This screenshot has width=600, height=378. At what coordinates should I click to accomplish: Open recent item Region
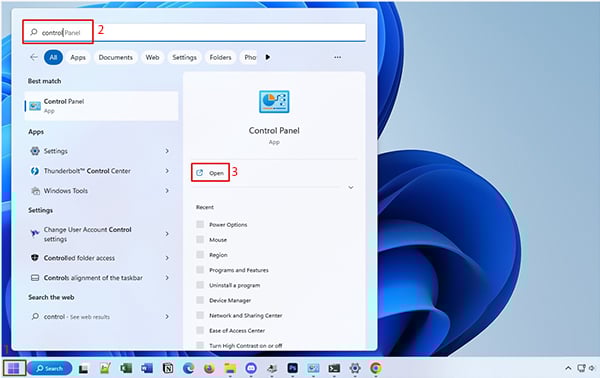click(x=218, y=255)
